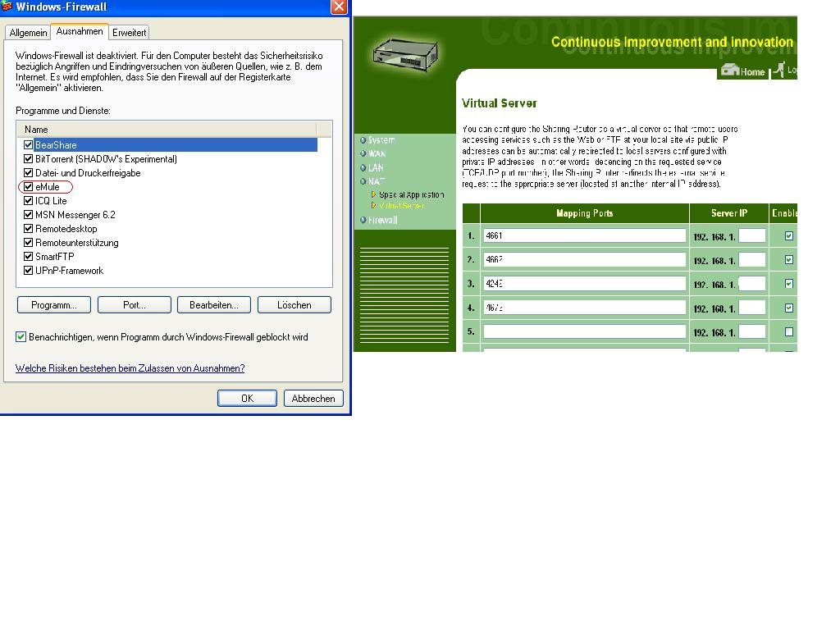
Task: Toggle Enable checkbox for row 2
Action: click(x=788, y=259)
